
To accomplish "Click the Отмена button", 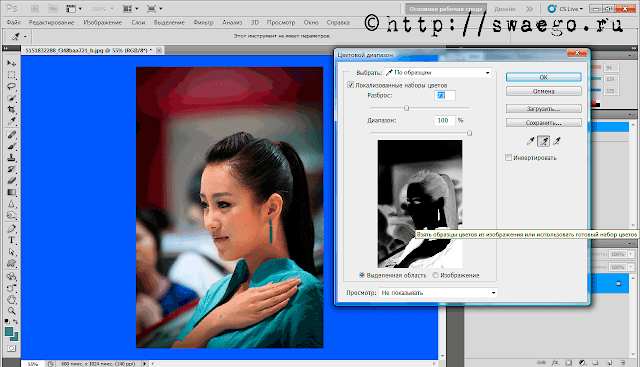I will point(543,91).
